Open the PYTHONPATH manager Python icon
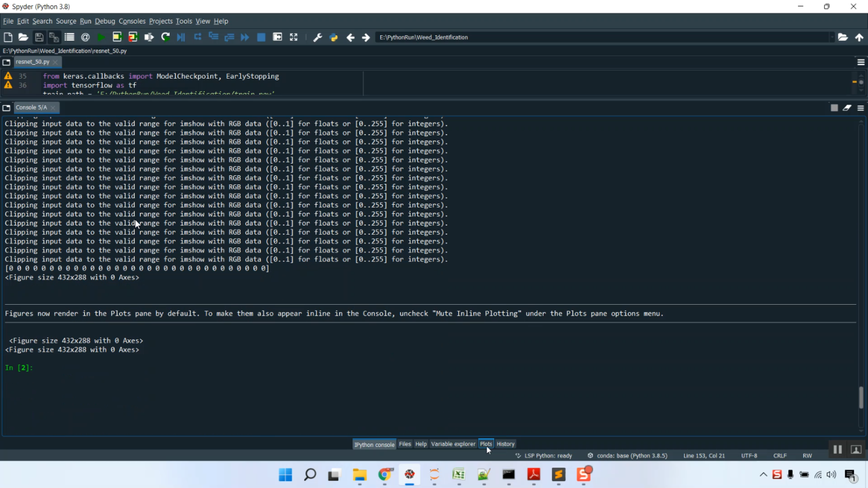Screen dimensions: 868x488 point(334,37)
